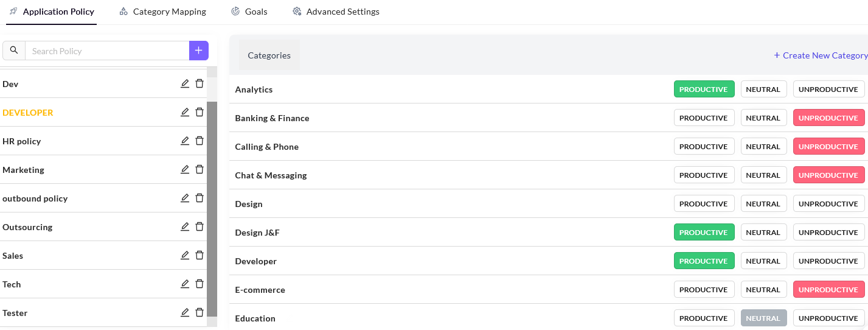This screenshot has height=330, width=868.
Task: Mark Design as Productive
Action: (704, 204)
